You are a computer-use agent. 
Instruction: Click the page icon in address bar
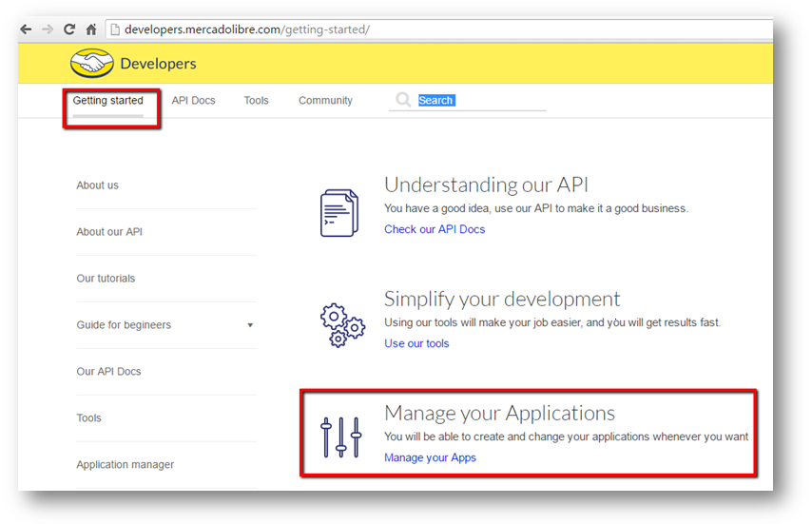(115, 29)
